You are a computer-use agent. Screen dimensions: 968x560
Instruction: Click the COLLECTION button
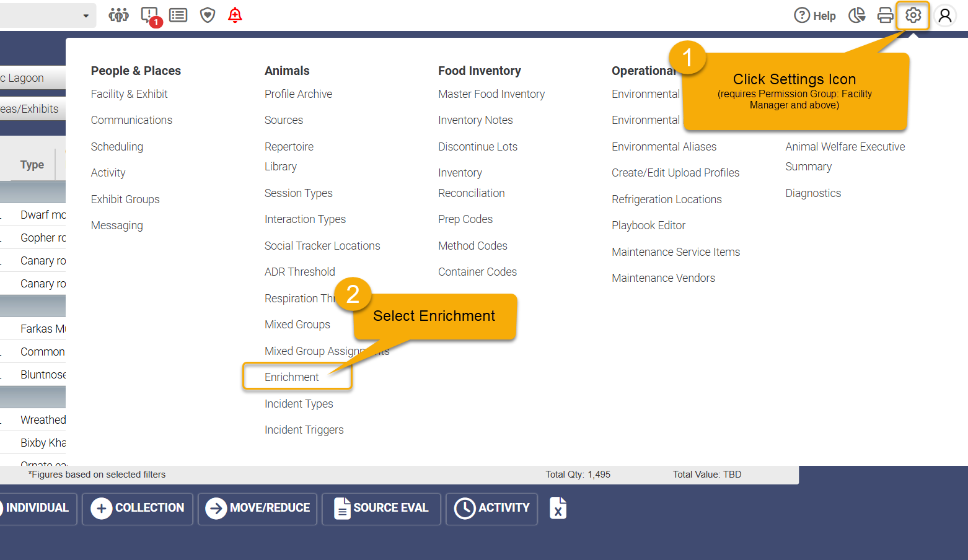click(x=138, y=509)
